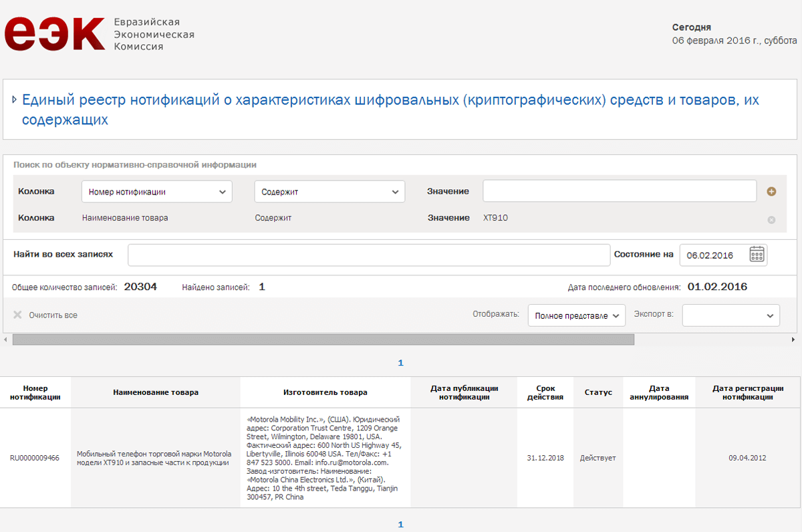Click filter value XT910
Viewport: 802px width, 532px height.
click(495, 218)
